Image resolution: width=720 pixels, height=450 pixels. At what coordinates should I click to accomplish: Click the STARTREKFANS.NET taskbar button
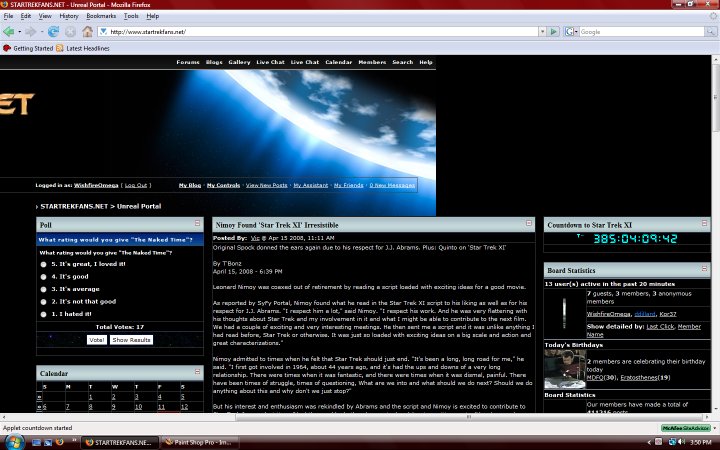120,443
